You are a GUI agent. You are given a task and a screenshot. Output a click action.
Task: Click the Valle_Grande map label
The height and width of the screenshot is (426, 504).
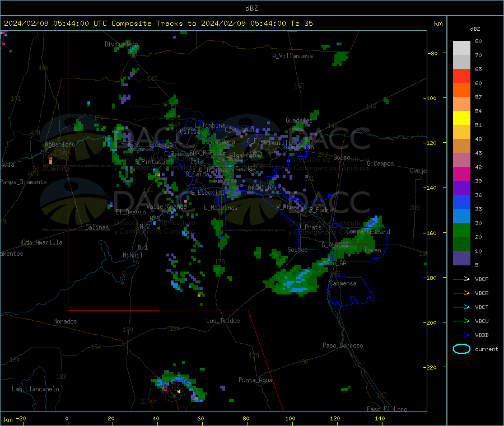coord(166,207)
